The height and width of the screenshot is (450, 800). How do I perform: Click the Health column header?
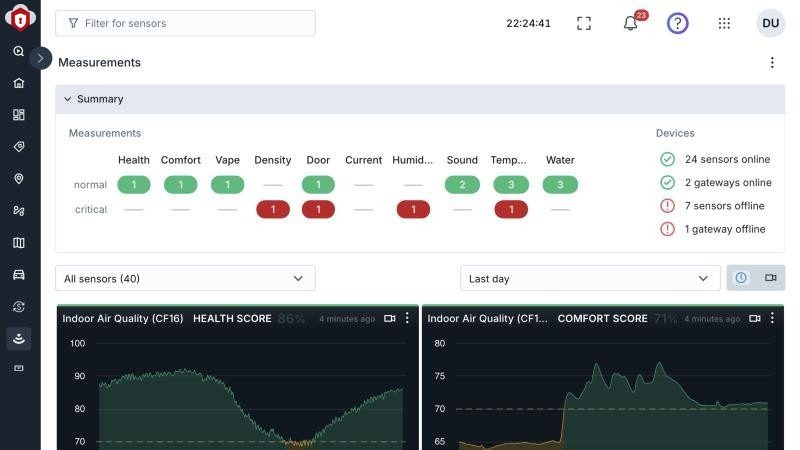point(134,160)
